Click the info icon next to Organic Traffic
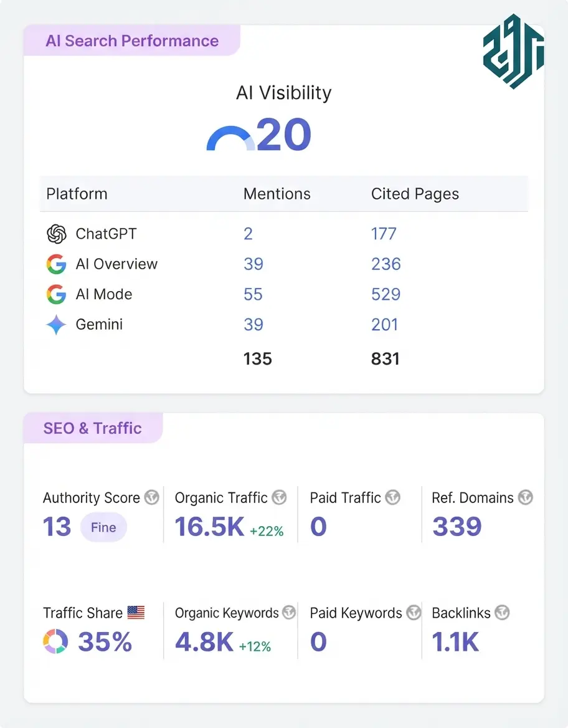568x728 pixels. 280,497
